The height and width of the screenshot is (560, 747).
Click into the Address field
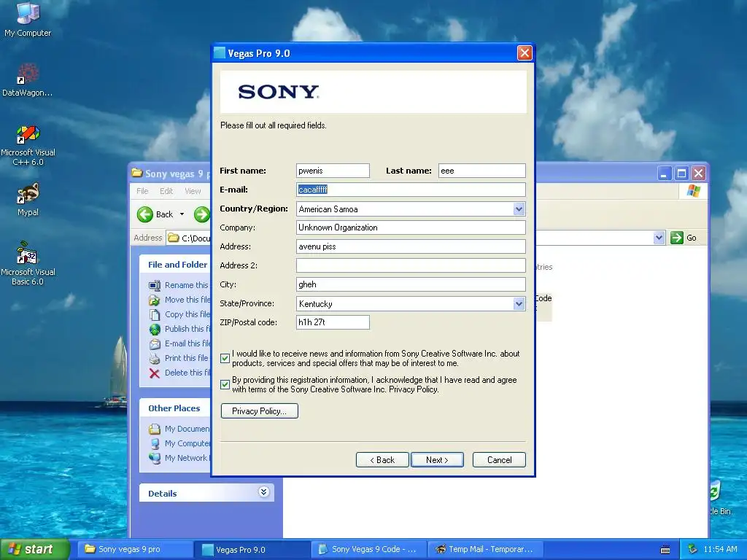411,246
